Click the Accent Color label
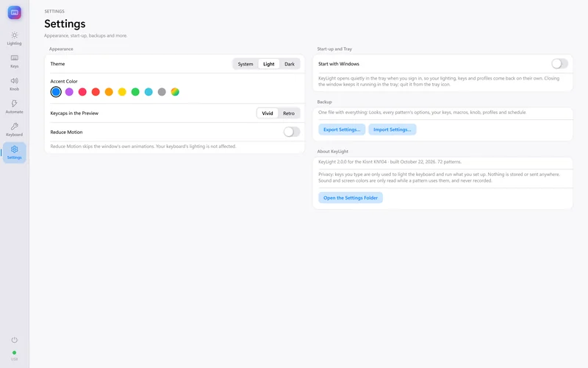588x368 pixels. point(64,81)
